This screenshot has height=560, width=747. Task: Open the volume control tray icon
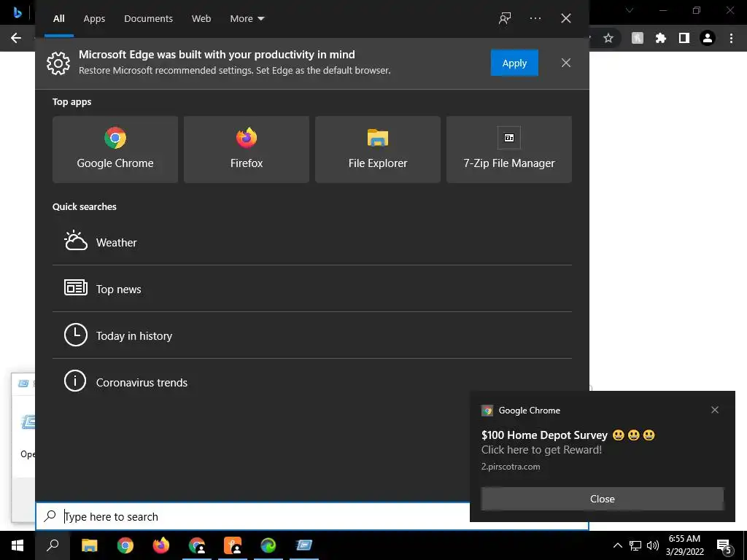click(x=653, y=545)
